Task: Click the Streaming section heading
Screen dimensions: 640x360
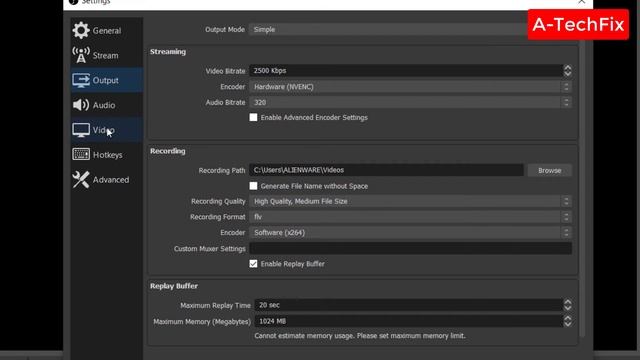Action: click(x=168, y=52)
